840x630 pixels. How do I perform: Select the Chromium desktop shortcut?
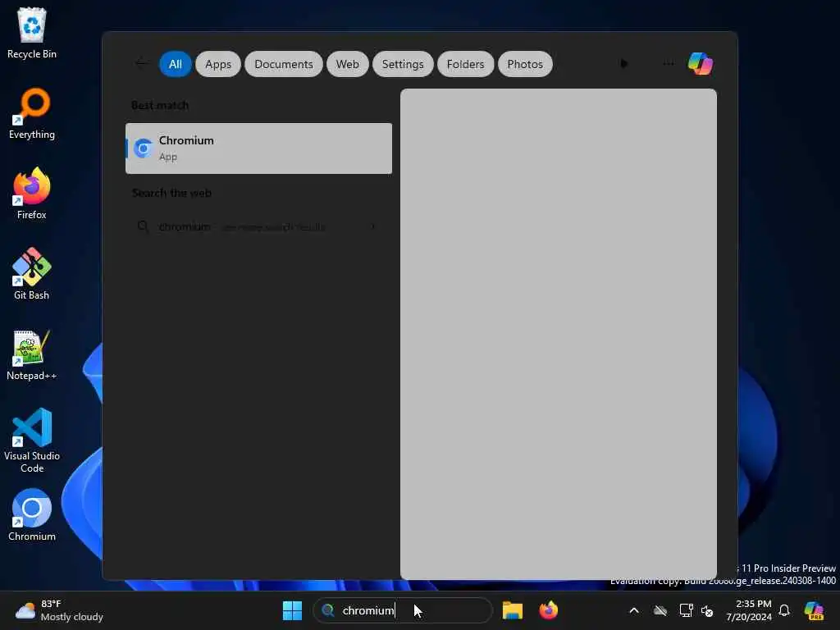click(x=32, y=515)
